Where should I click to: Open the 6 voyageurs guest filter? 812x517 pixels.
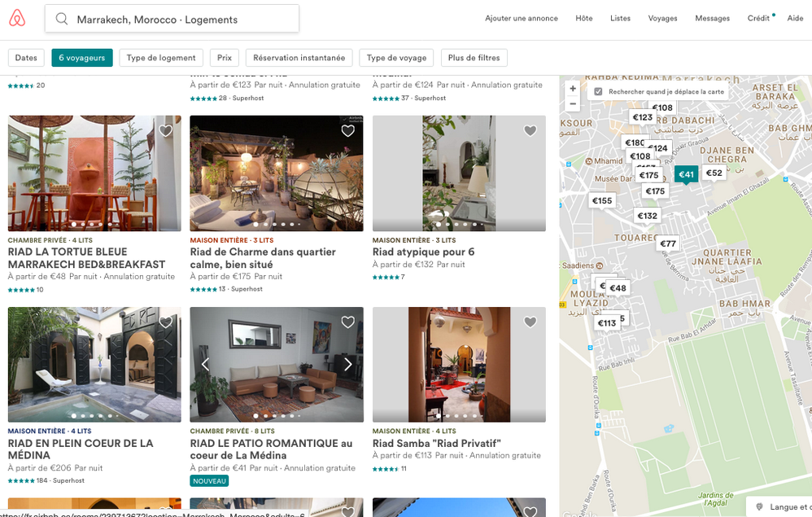[82, 58]
